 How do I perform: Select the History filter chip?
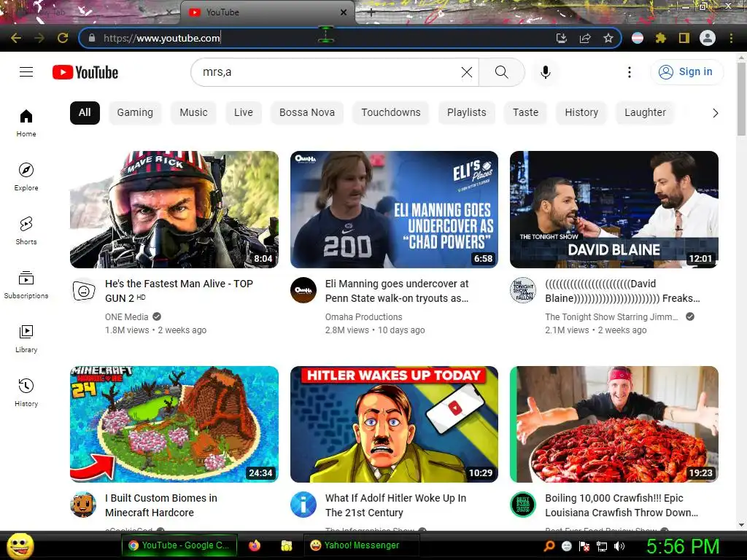tap(581, 113)
